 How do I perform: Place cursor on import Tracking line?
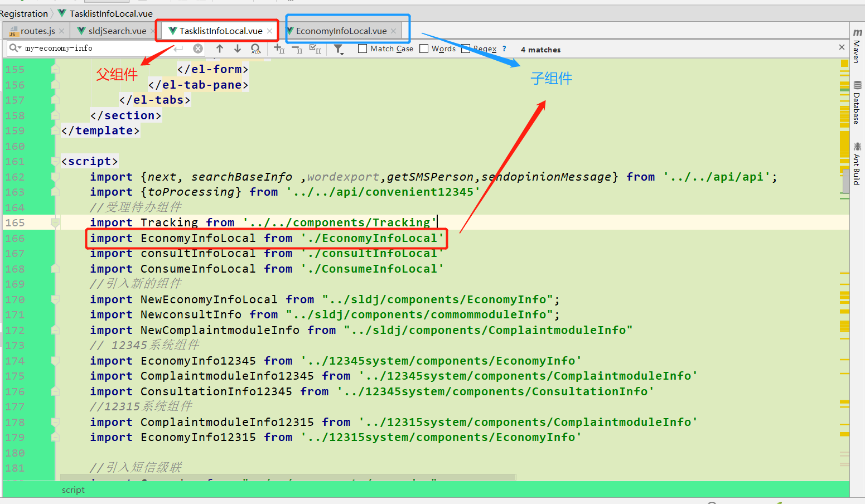[263, 222]
